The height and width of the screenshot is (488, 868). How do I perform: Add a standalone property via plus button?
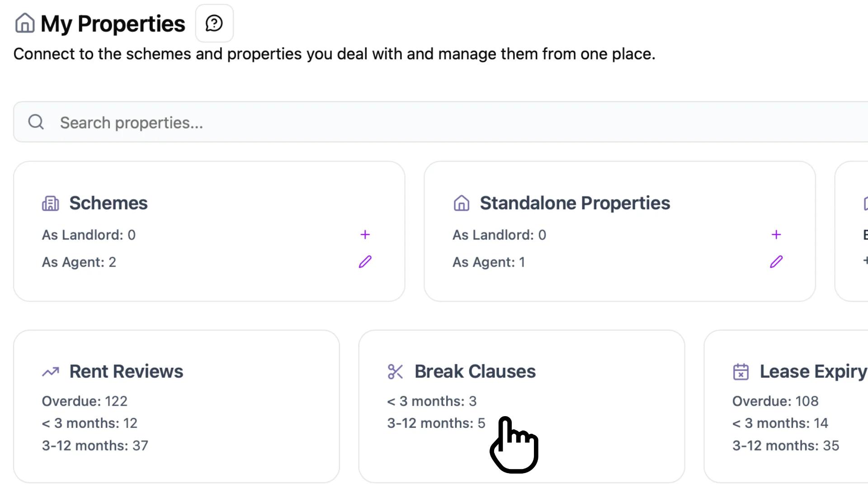click(776, 234)
